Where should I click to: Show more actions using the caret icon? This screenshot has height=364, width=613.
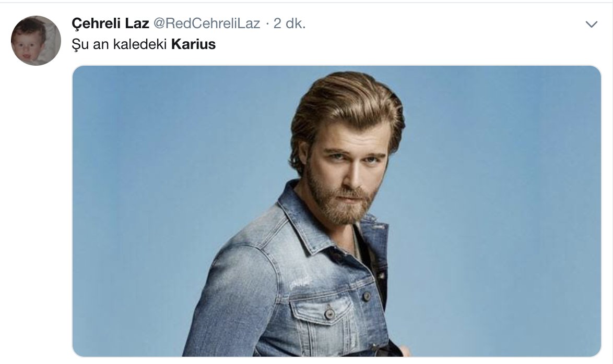[591, 24]
